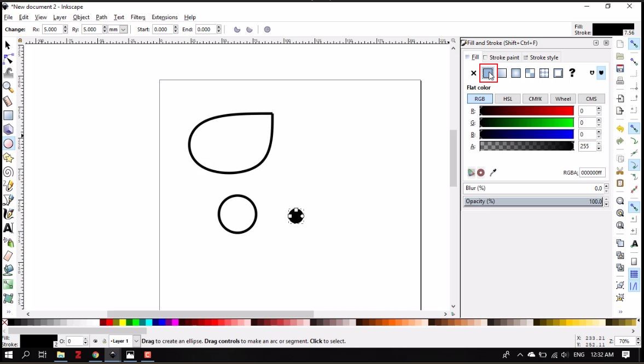The height and width of the screenshot is (364, 644).
Task: Select the Paint bucket tool
Action: pos(8,270)
